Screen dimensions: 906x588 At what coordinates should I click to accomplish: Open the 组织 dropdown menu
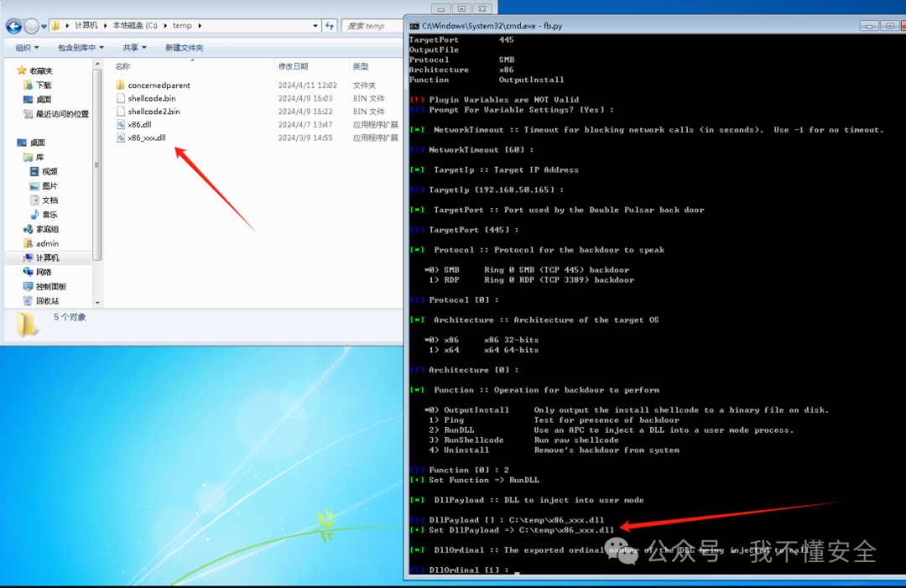tap(27, 47)
